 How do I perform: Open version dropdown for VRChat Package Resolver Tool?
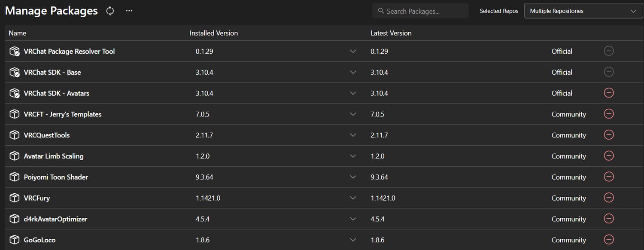[353, 51]
